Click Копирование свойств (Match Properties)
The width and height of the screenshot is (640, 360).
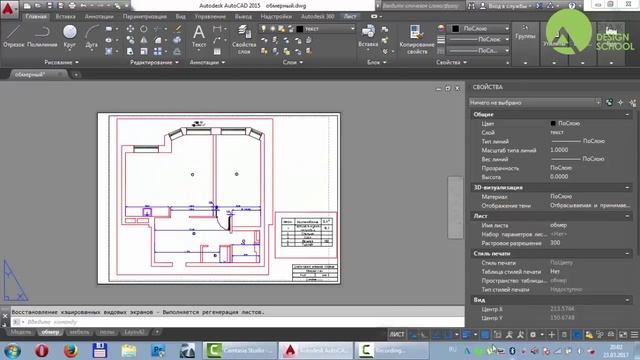coord(417,39)
